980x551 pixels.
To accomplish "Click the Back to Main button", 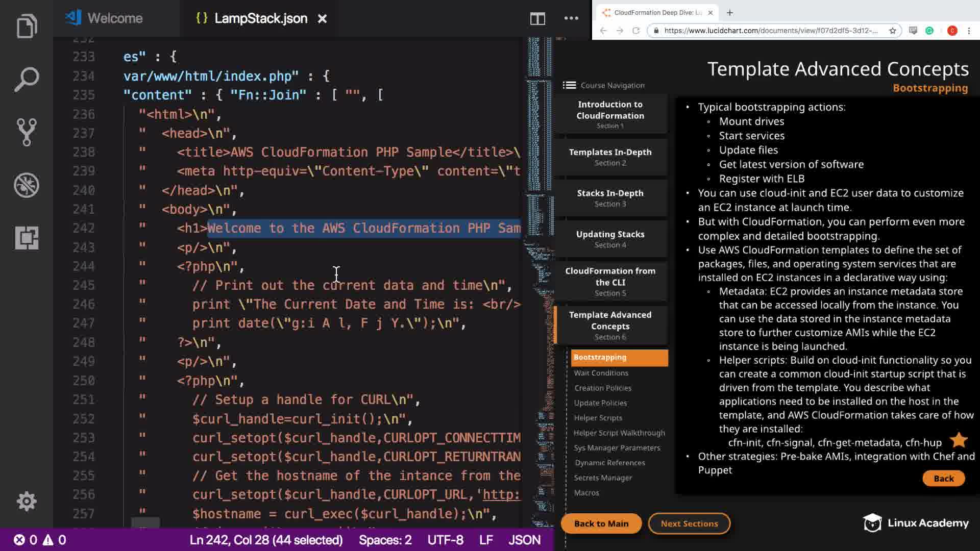I will [x=601, y=523].
